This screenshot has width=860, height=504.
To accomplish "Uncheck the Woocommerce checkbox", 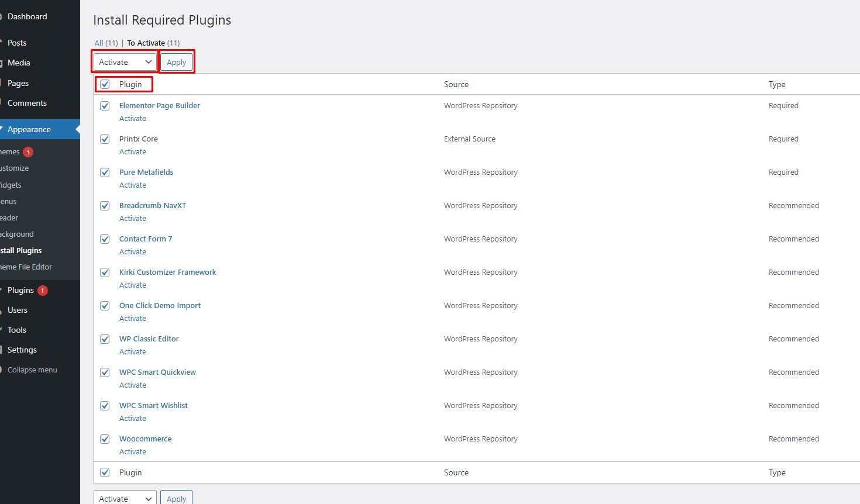I will tap(105, 439).
